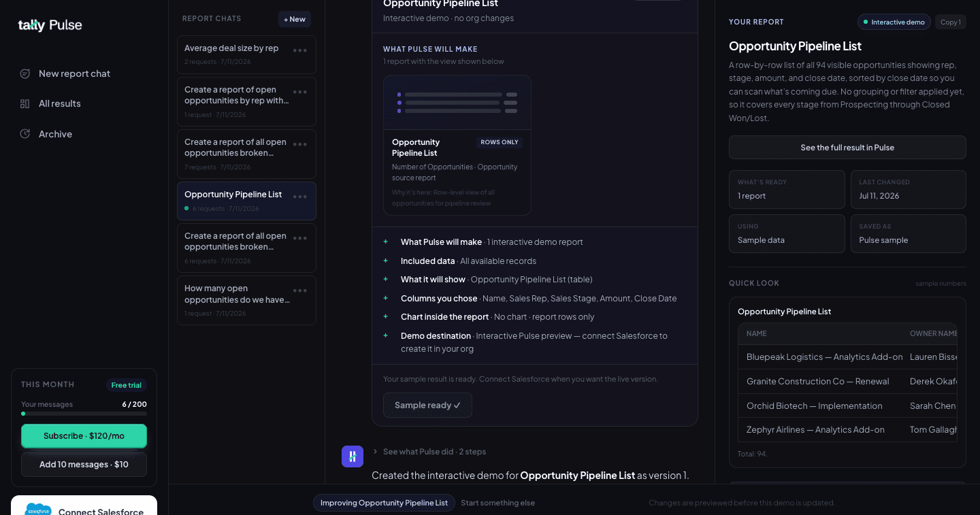Image resolution: width=980 pixels, height=515 pixels.
Task: Click the Pulse assistant avatar icon
Action: pos(353,456)
